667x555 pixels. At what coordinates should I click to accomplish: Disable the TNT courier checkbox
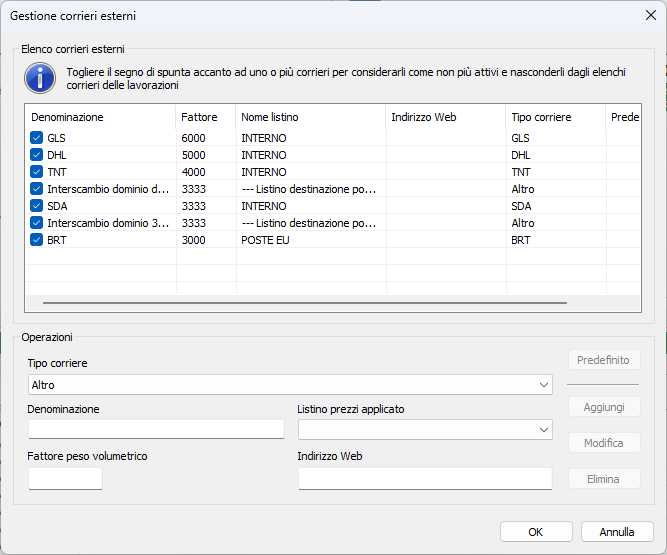pos(37,172)
